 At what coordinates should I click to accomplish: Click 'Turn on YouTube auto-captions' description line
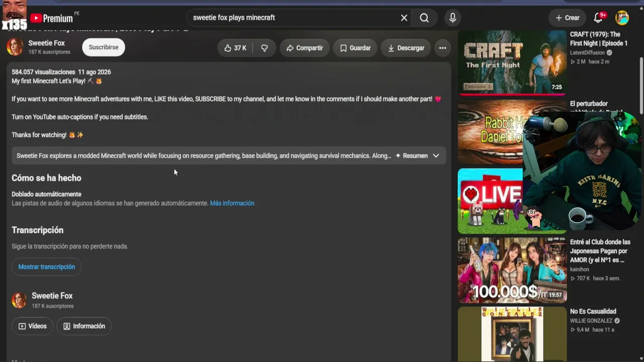(80, 117)
